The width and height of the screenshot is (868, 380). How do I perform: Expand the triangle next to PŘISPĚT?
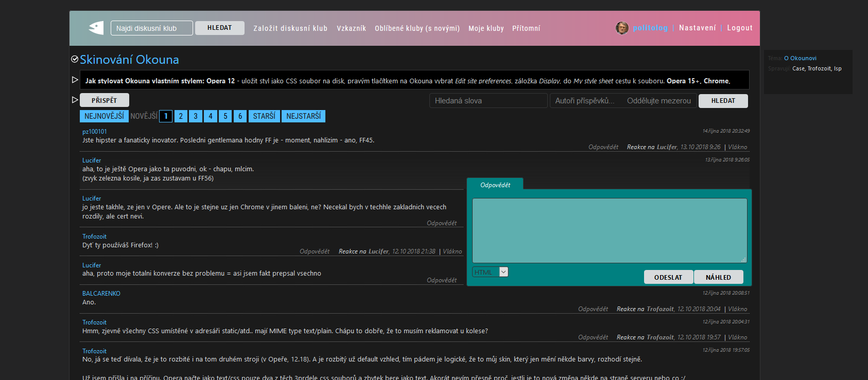(x=75, y=100)
